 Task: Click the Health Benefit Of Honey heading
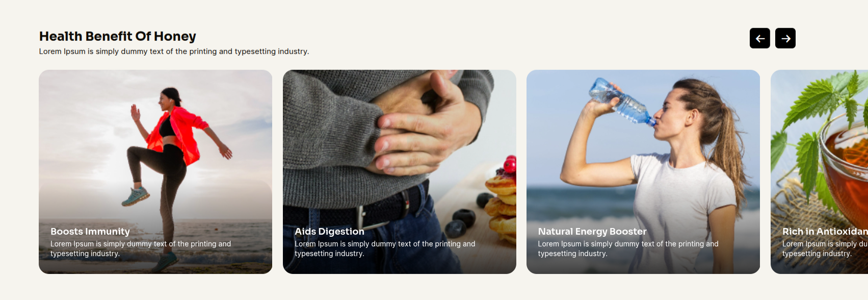point(118,36)
